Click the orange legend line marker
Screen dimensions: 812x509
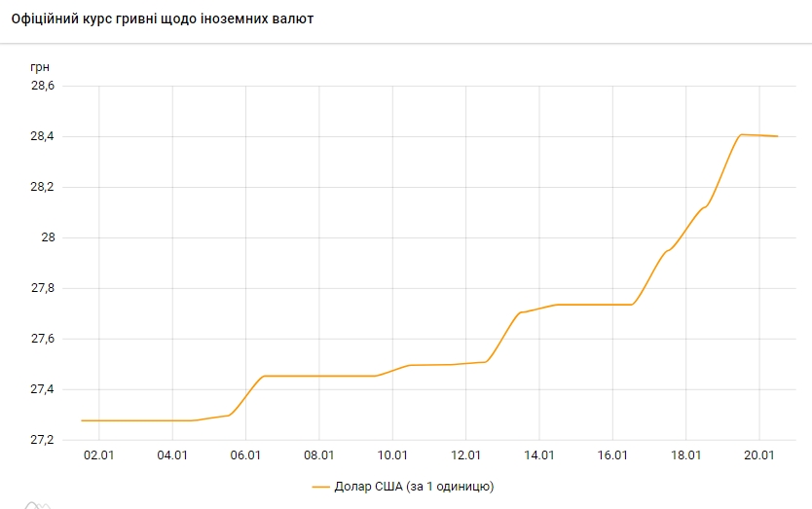[321, 485]
